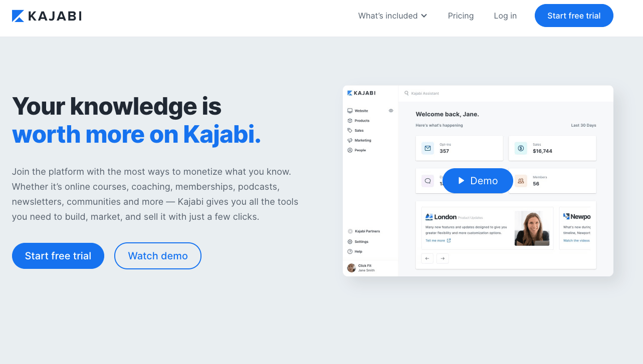Screen dimensions: 643x364
Task: Open Help via question mark icon
Action: [x=350, y=251]
